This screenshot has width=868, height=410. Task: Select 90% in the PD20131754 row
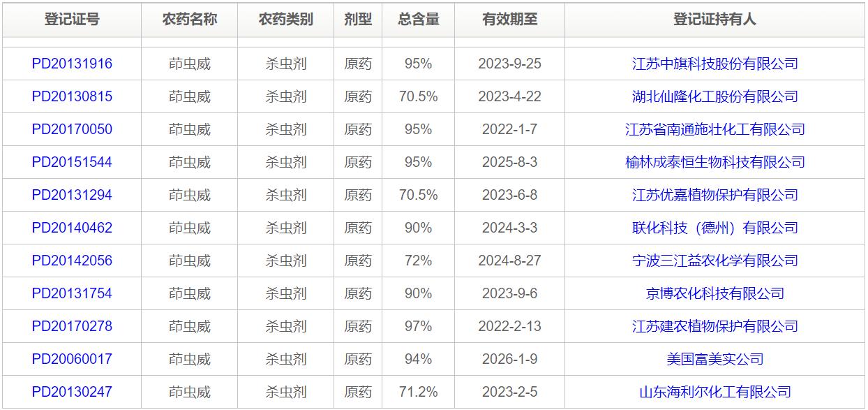pos(419,293)
